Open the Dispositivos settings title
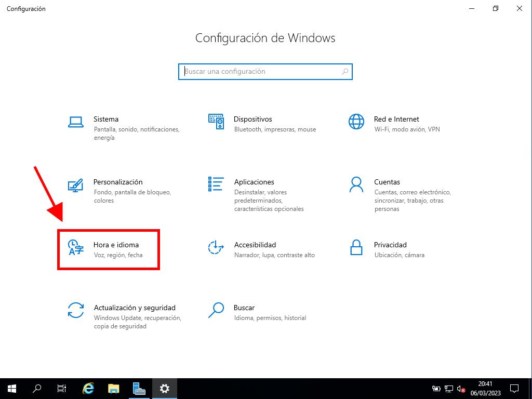Viewport: 532px width, 399px height. click(x=253, y=119)
